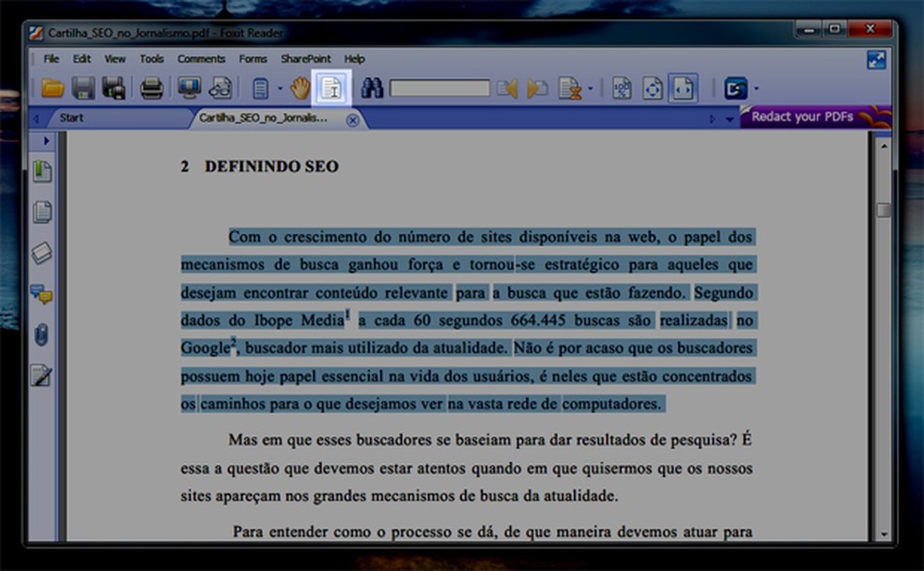Open the Comments menu

[202, 59]
